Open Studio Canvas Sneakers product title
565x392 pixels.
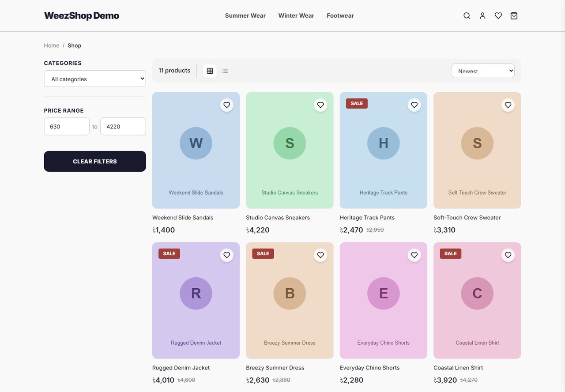coord(278,218)
